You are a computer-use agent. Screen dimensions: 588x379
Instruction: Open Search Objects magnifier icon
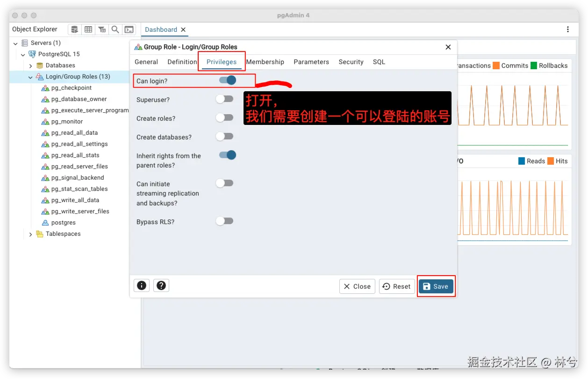click(115, 29)
